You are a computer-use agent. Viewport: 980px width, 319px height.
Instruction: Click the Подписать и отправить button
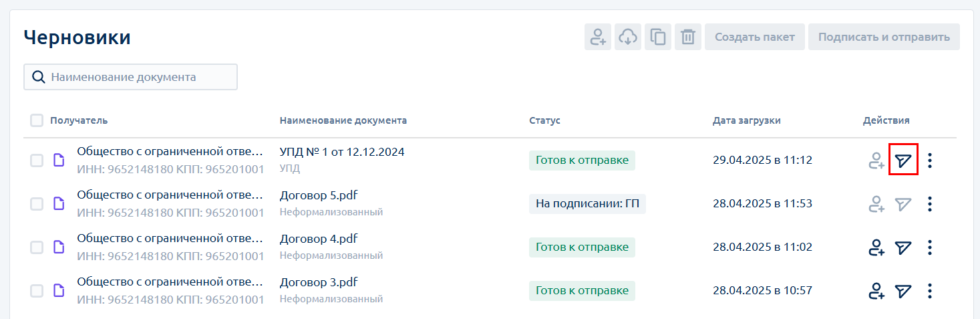click(x=884, y=37)
